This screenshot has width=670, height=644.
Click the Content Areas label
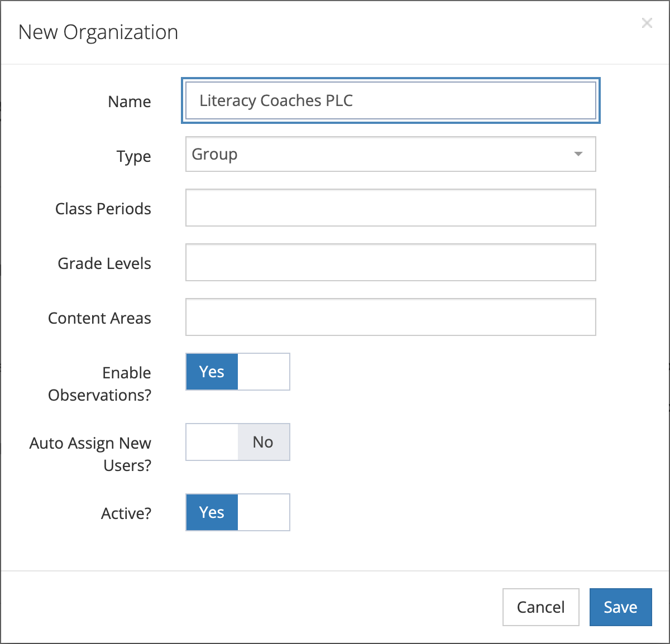[x=100, y=318]
